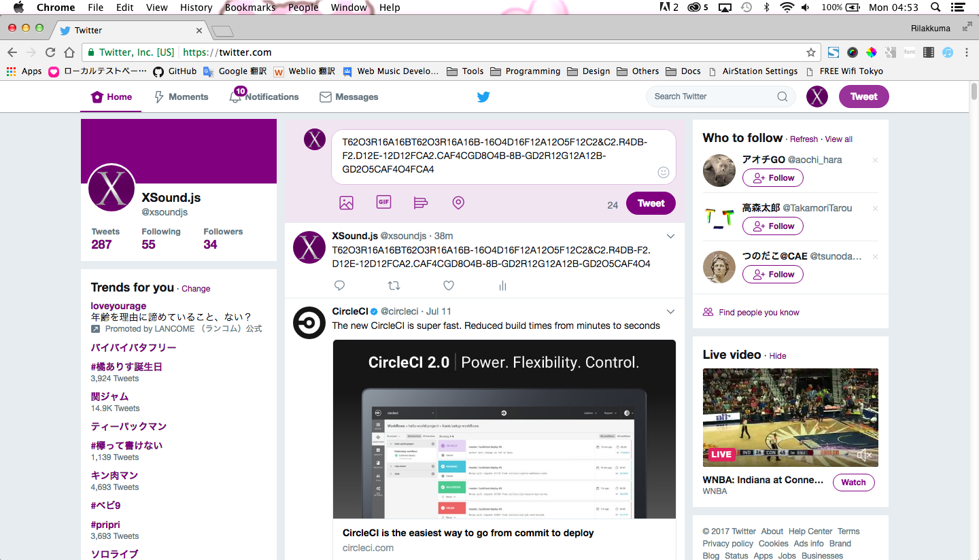Click the tweet compose text box
The image size is (979, 560).
coord(503,157)
